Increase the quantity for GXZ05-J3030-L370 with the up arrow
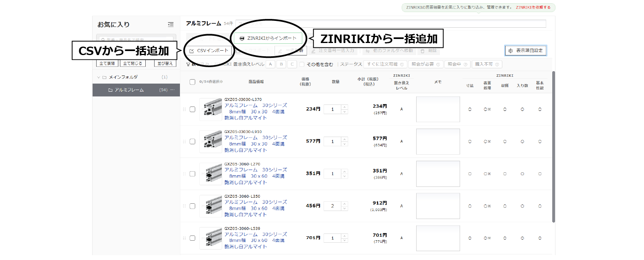The image size is (644, 260). (x=345, y=107)
